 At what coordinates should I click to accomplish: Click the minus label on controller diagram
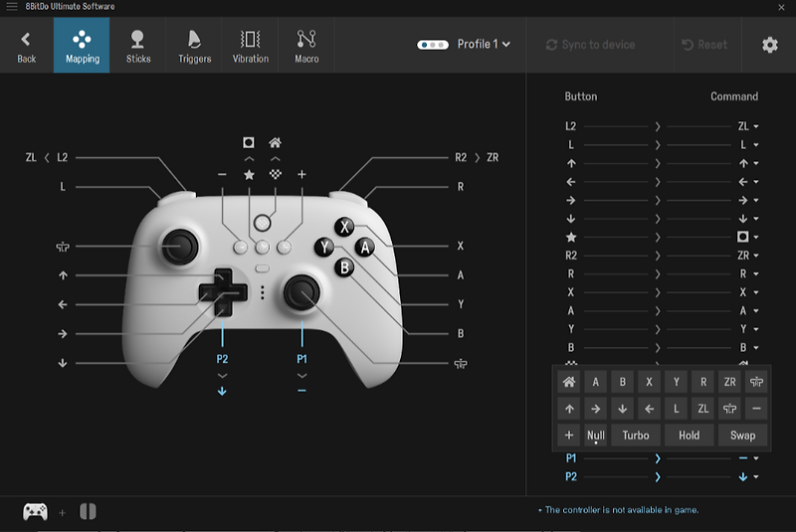click(222, 174)
